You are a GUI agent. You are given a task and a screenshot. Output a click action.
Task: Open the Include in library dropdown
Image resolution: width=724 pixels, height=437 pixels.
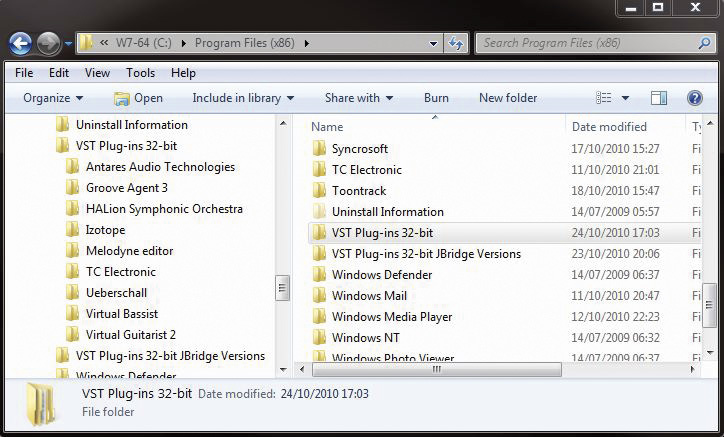[x=243, y=98]
